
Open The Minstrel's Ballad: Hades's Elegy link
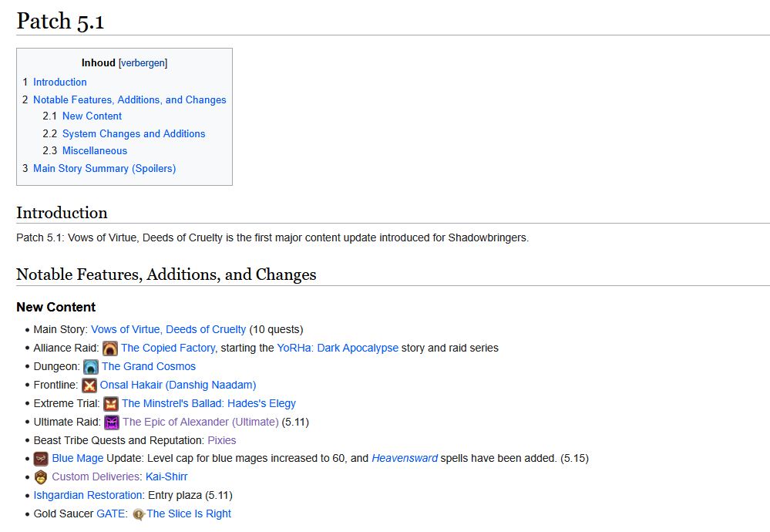pyautogui.click(x=209, y=404)
